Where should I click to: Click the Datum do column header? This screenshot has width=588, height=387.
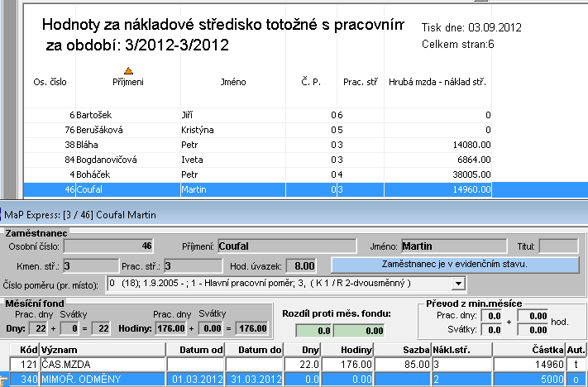[254, 350]
